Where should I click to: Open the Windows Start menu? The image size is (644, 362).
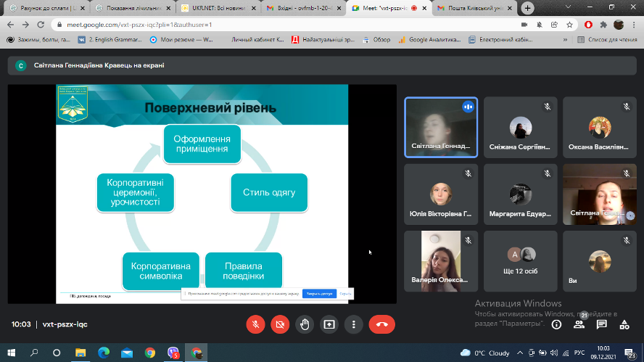pyautogui.click(x=11, y=353)
